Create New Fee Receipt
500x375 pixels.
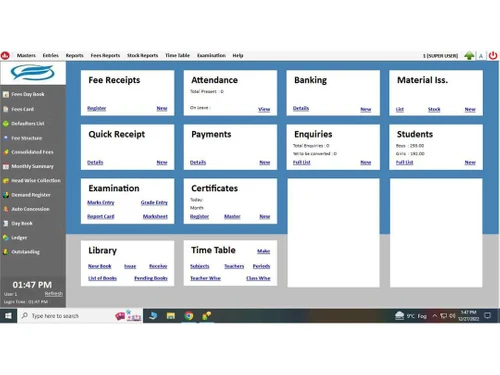(x=162, y=108)
